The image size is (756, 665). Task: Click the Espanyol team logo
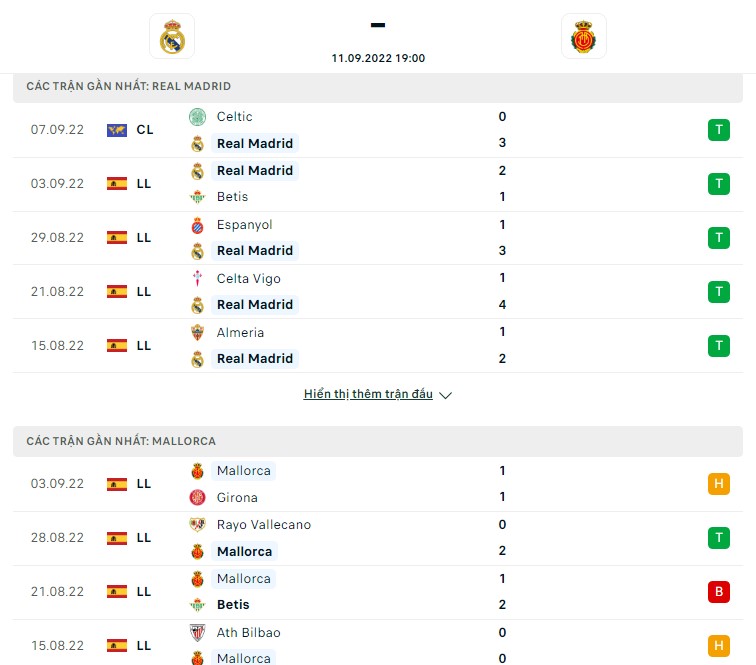[197, 225]
